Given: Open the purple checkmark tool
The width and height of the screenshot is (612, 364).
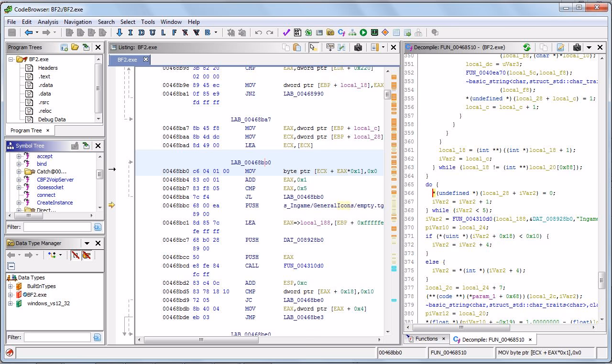Looking at the screenshot, I should pyautogui.click(x=286, y=32).
